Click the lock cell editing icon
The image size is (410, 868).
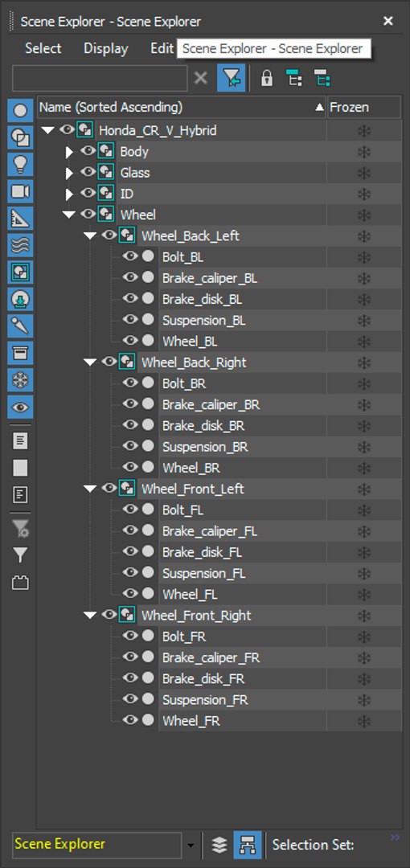267,79
